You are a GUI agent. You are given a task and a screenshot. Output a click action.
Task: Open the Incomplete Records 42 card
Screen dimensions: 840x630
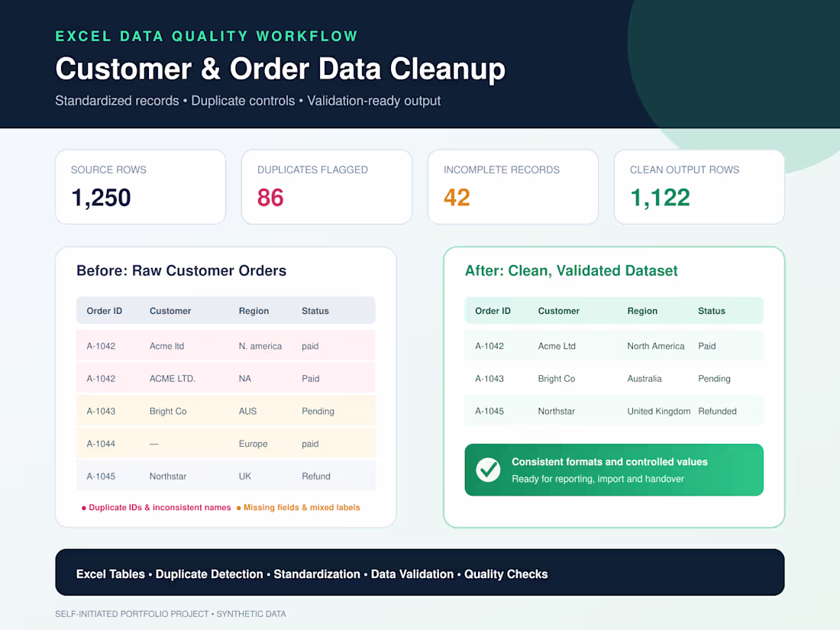(x=513, y=187)
